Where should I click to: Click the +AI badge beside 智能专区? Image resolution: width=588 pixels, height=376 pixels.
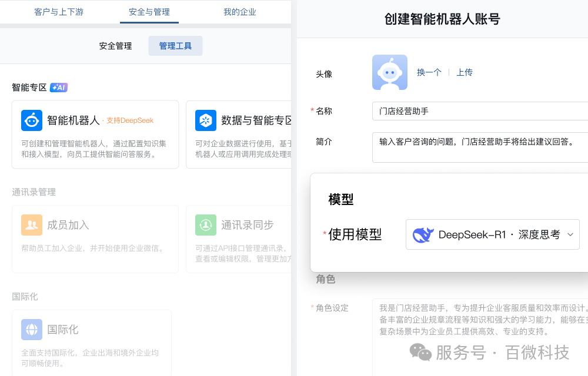[x=58, y=87]
